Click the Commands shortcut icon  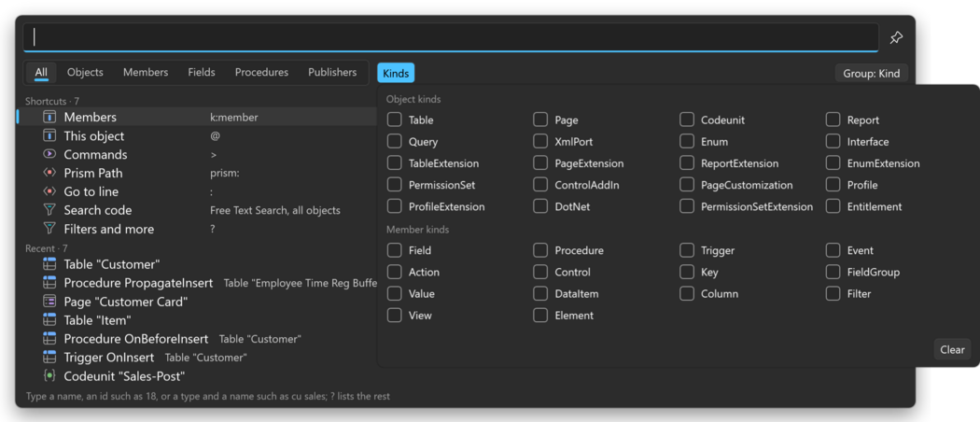coord(49,154)
